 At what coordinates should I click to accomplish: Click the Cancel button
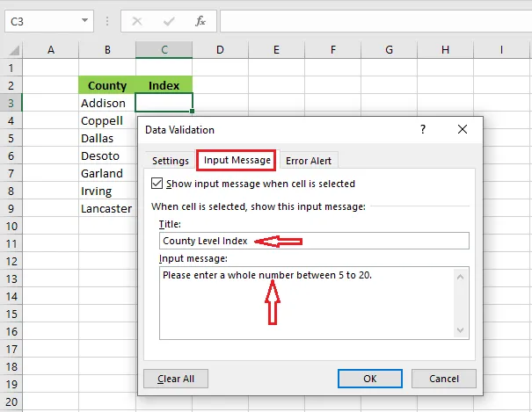[x=444, y=379]
